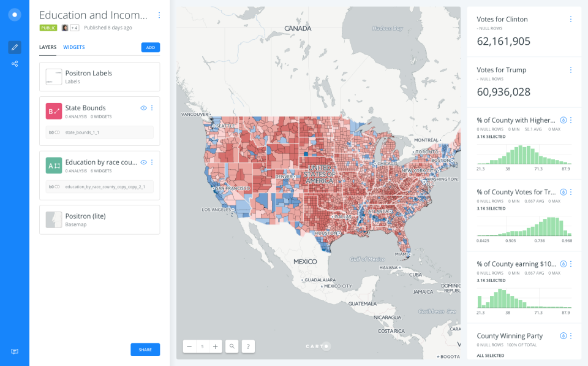Open the feedback chat icon
The height and width of the screenshot is (366, 588).
tap(15, 351)
